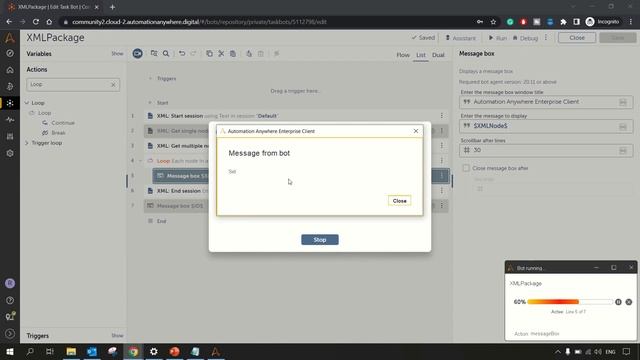Open the Windows Start menu
This screenshot has height=360, width=640.
10,351
